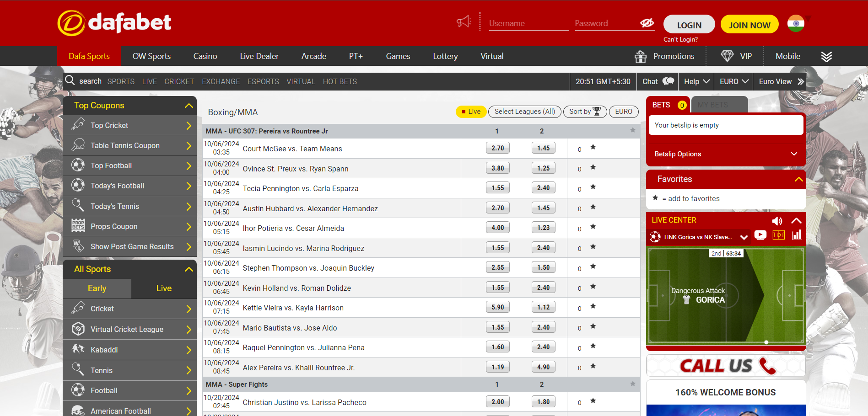Collapse the All Sports panel
Viewport: 868px width, 416px height.
[x=189, y=269]
